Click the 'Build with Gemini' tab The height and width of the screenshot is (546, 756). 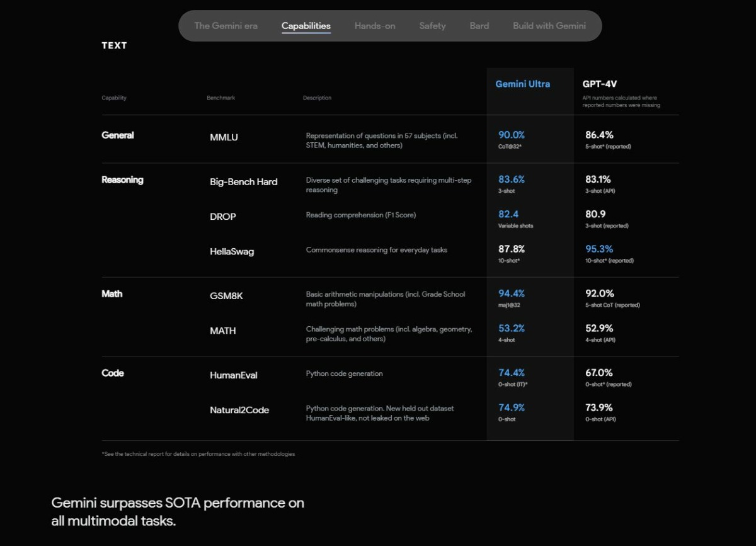[549, 26]
